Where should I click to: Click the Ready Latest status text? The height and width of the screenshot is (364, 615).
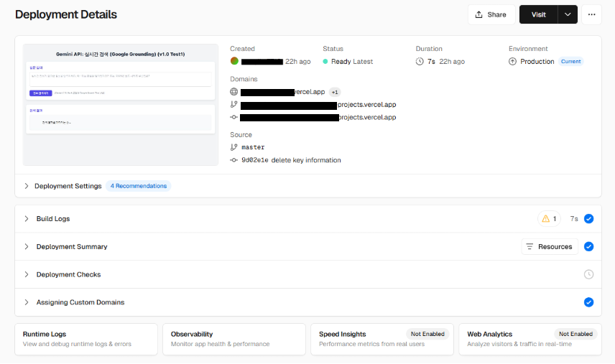click(352, 62)
